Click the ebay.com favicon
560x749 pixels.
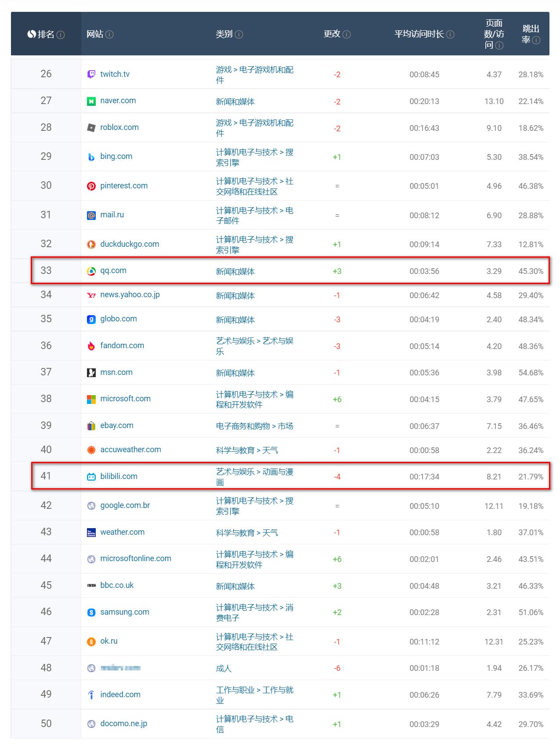(91, 426)
